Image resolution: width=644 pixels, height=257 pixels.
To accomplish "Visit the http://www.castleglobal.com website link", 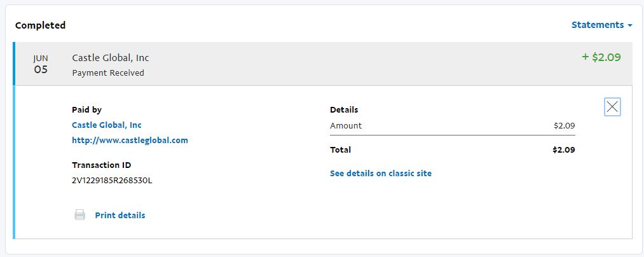I will (130, 140).
